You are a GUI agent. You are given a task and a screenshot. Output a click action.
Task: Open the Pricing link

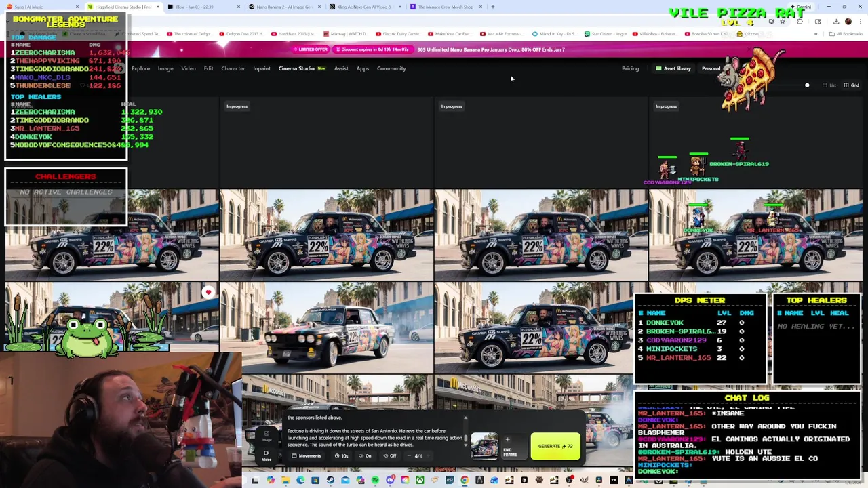(630, 68)
